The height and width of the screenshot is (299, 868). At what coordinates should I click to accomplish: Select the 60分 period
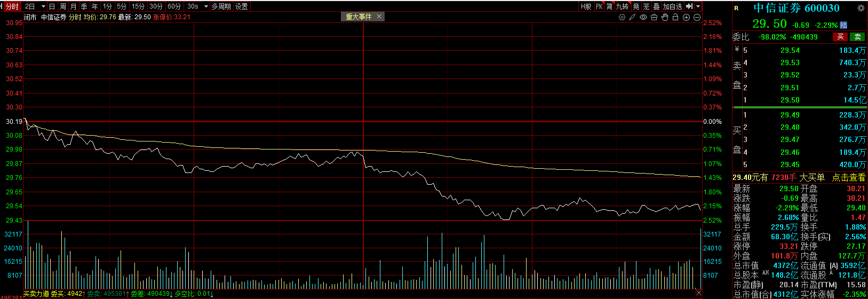174,6
